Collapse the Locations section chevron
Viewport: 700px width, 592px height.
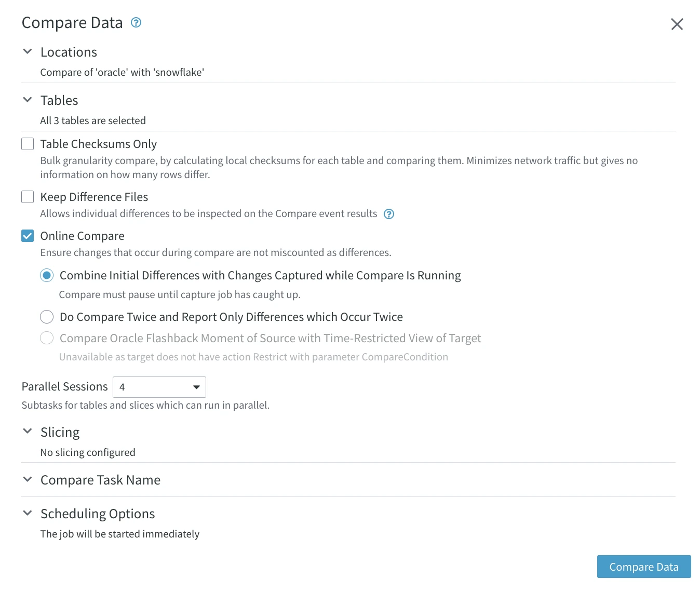coord(28,51)
